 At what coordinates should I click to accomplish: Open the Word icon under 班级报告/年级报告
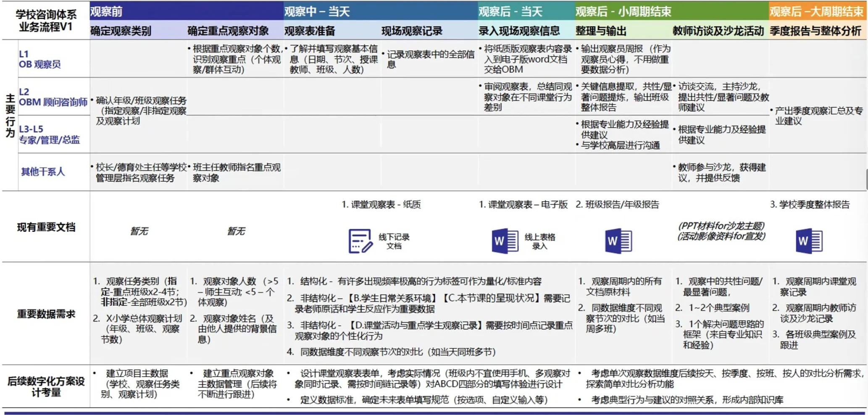point(618,241)
